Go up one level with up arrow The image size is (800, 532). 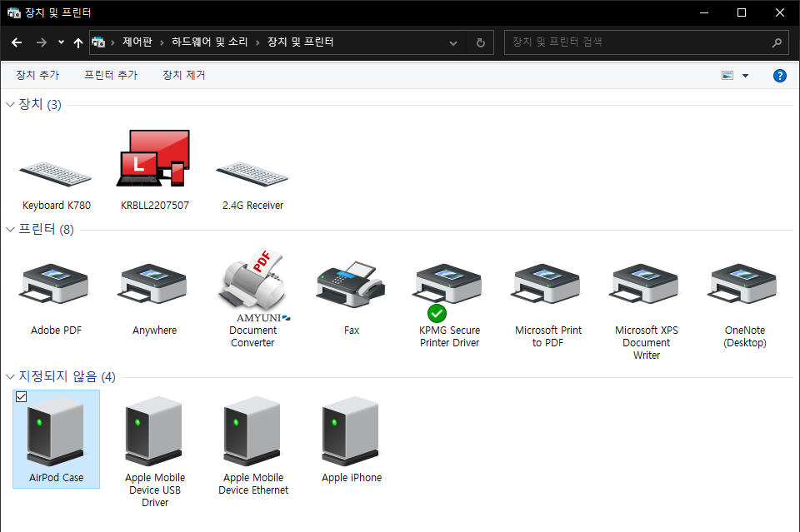click(x=78, y=42)
